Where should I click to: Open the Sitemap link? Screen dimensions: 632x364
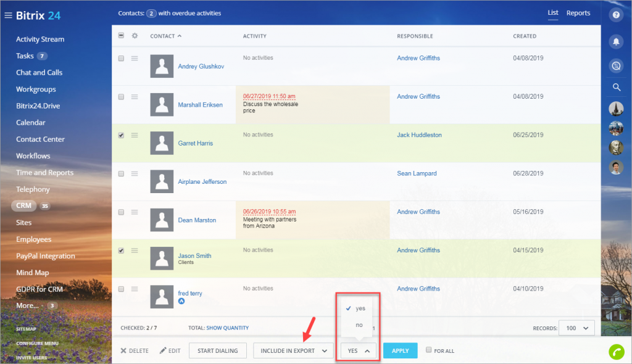coord(26,329)
